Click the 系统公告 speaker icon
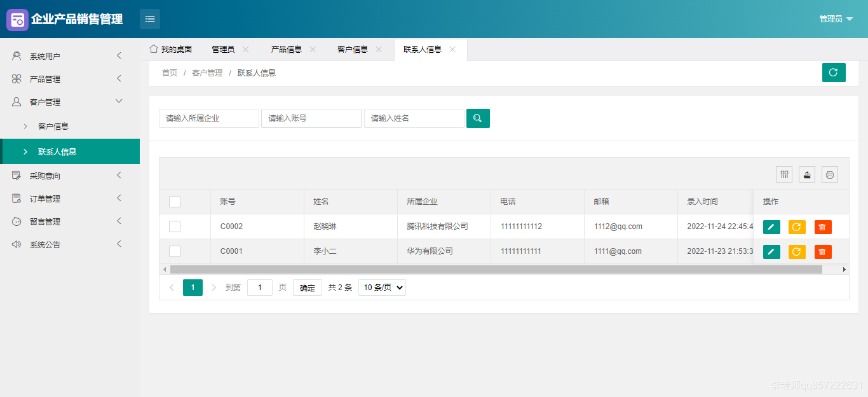Image resolution: width=868 pixels, height=397 pixels. point(17,244)
